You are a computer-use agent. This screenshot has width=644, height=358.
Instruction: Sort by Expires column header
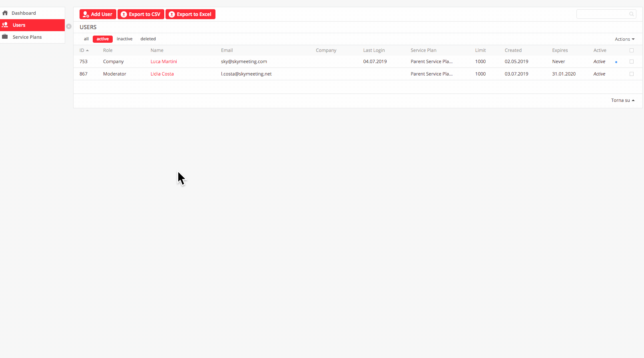[560, 50]
